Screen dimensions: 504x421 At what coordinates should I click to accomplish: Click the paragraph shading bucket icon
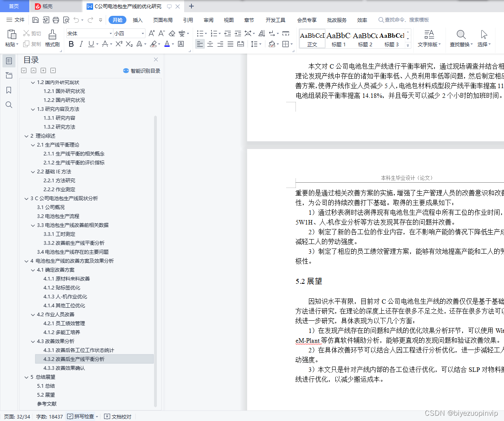[x=272, y=44]
